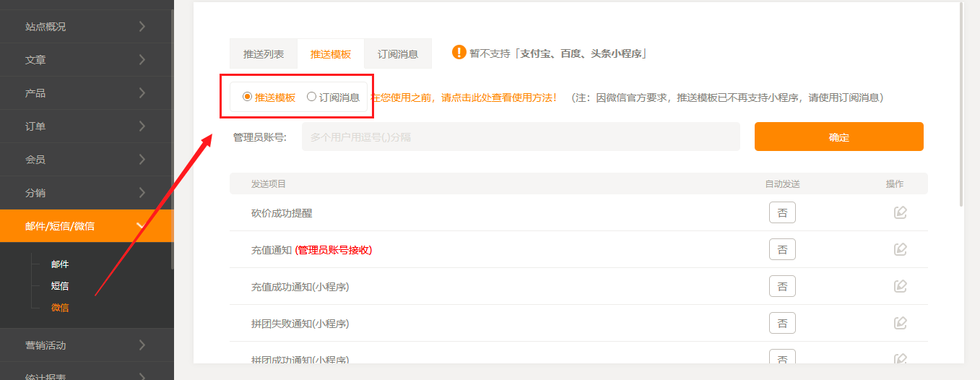Switch to the 推送列表 tab
This screenshot has height=380, width=980.
pos(264,54)
